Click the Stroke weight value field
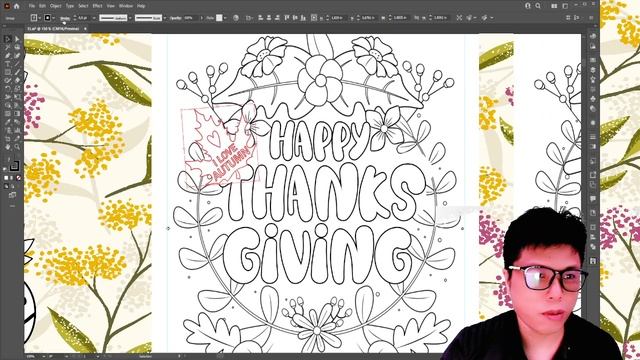 tap(84, 18)
